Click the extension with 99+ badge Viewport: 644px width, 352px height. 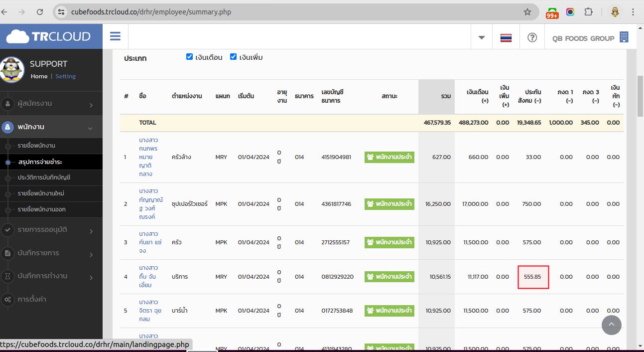point(552,12)
